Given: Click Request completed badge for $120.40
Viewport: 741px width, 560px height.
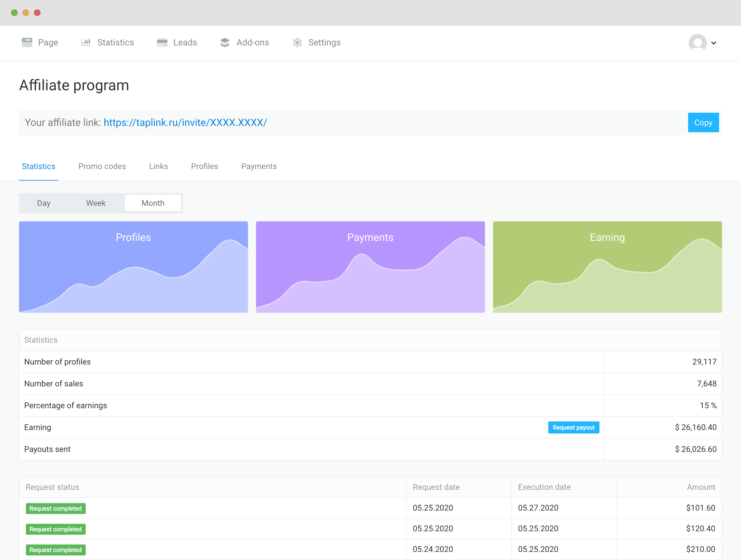Looking at the screenshot, I should [x=56, y=529].
